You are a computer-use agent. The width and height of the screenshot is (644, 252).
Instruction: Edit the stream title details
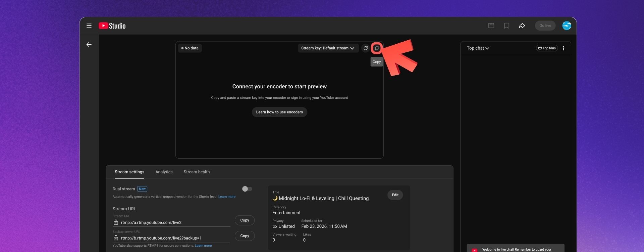pyautogui.click(x=395, y=195)
